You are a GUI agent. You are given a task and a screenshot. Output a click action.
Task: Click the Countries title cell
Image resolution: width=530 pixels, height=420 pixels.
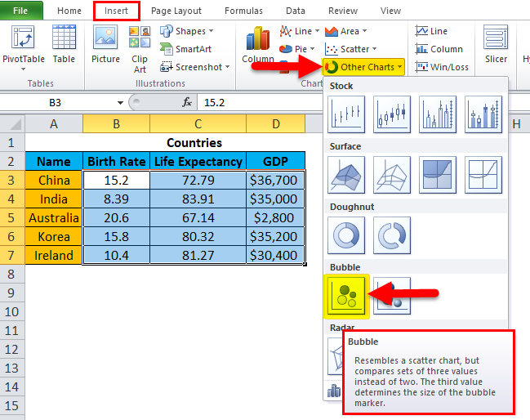click(194, 142)
